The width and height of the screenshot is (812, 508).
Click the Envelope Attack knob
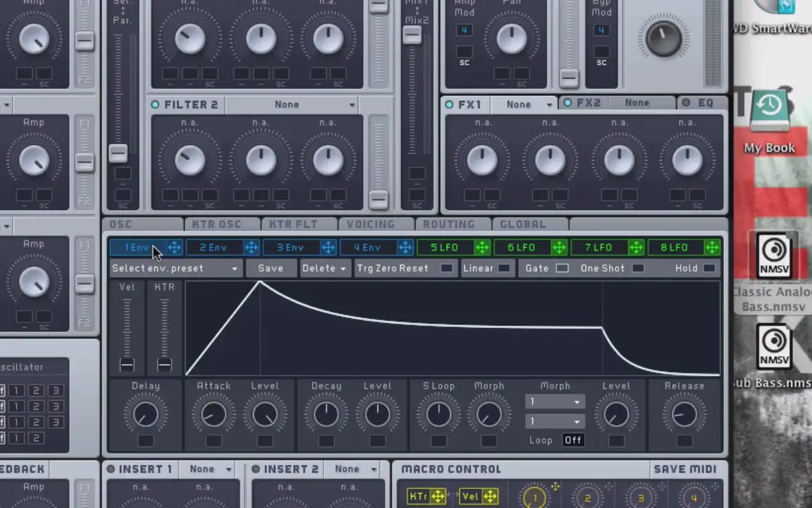pos(214,413)
